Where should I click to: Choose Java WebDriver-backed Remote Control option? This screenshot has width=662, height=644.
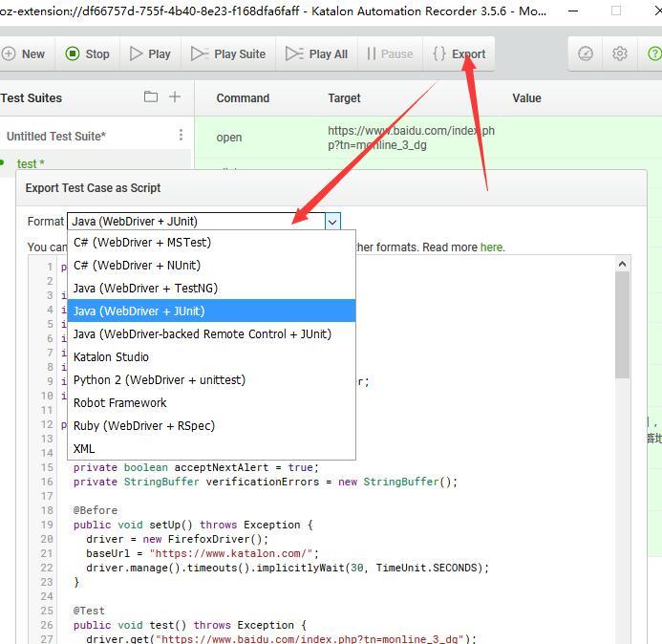pos(211,334)
